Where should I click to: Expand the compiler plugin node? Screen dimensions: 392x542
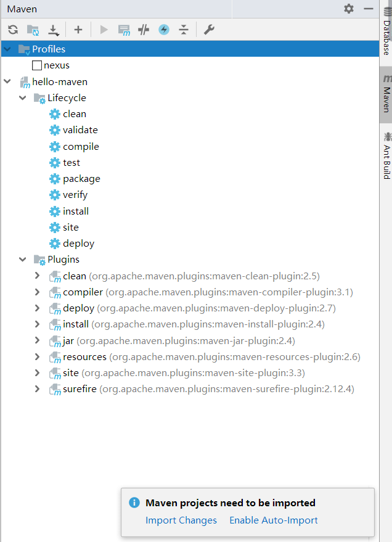point(38,292)
